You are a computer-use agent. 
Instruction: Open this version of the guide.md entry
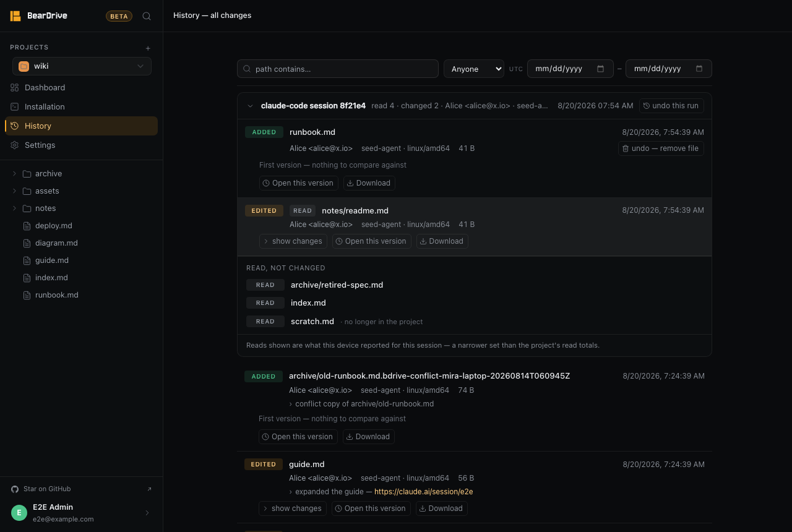[x=371, y=508]
